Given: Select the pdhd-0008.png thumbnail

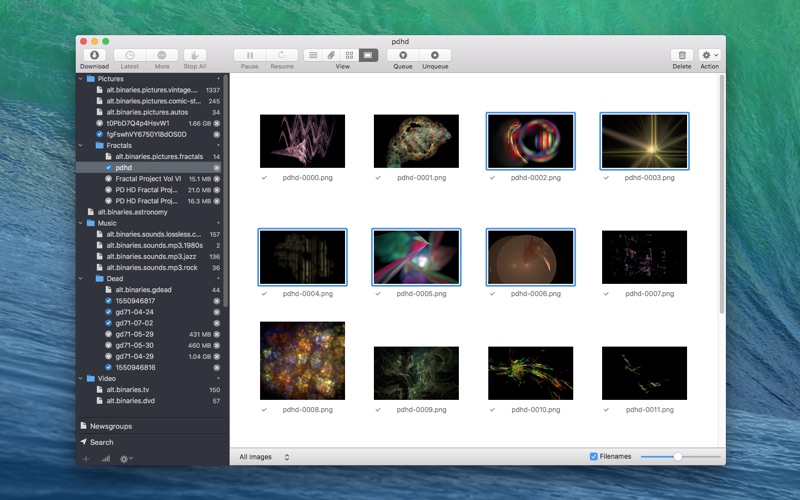Looking at the screenshot, I should tap(302, 361).
